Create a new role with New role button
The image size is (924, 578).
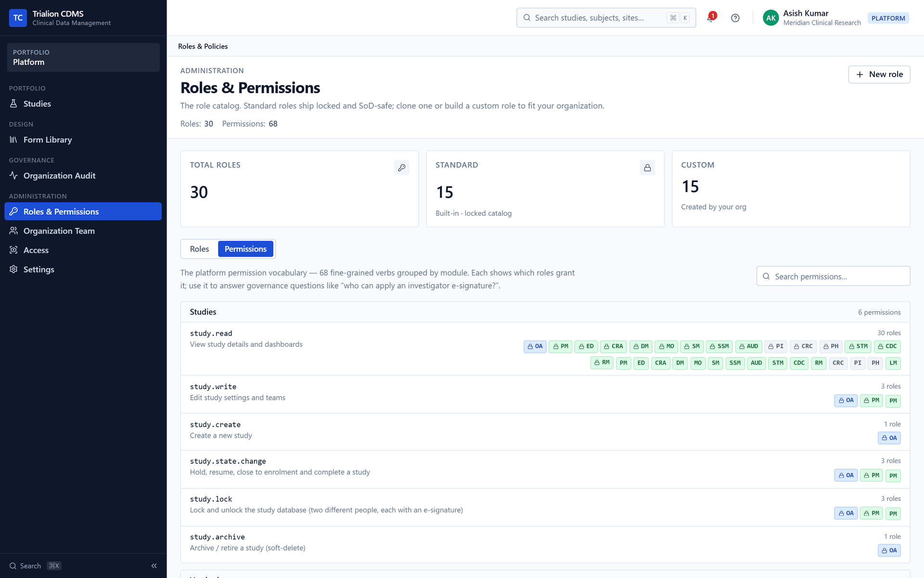click(x=879, y=74)
